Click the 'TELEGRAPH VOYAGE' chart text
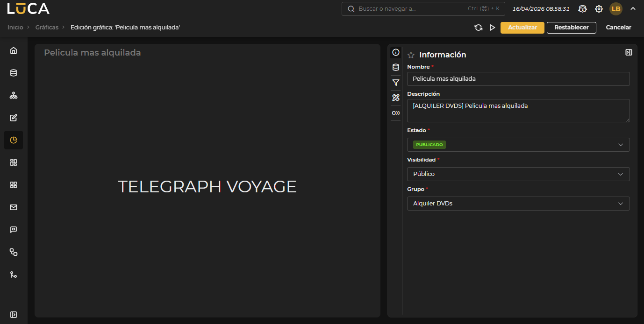The width and height of the screenshot is (644, 324). 207,187
